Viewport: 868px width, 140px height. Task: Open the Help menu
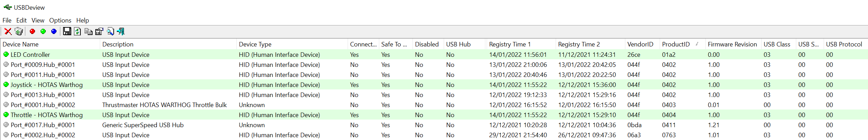point(83,20)
